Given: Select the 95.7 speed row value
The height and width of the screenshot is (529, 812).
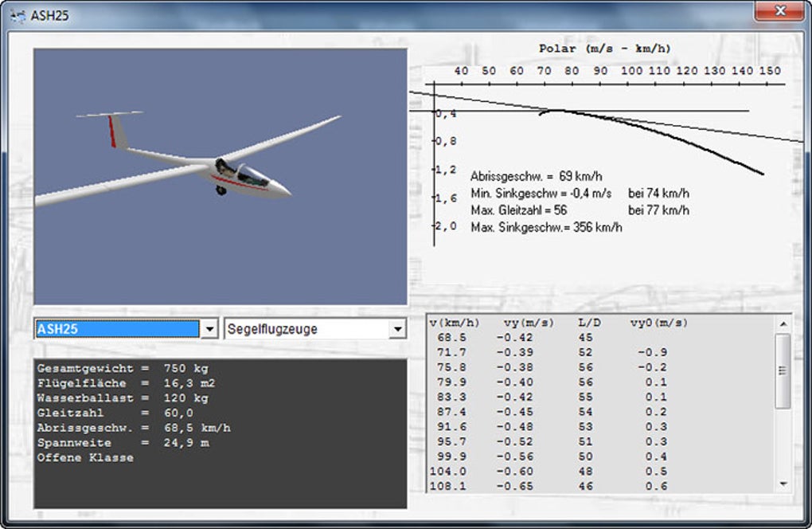Looking at the screenshot, I should [451, 441].
